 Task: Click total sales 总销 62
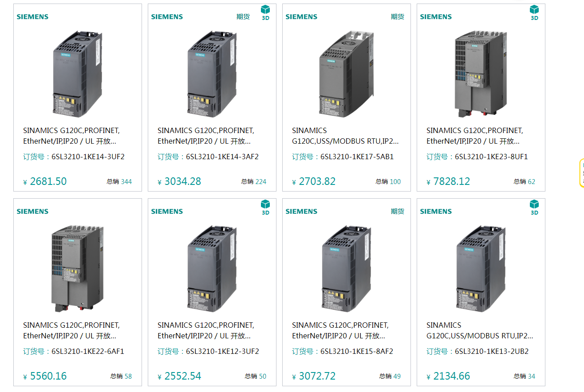[525, 181]
